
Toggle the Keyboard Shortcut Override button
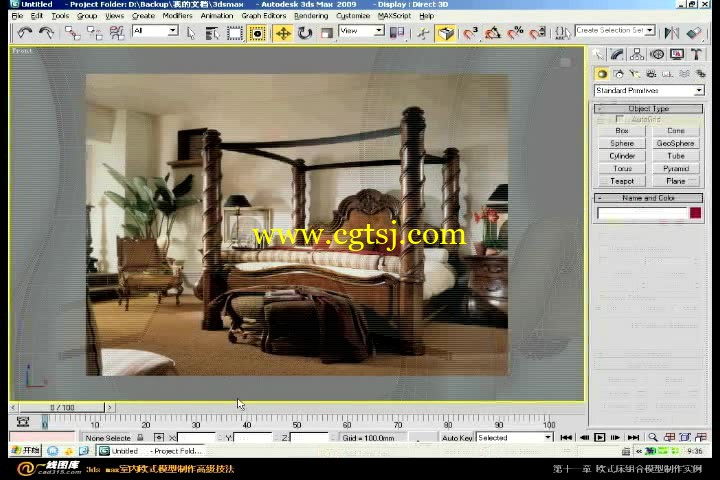446,33
